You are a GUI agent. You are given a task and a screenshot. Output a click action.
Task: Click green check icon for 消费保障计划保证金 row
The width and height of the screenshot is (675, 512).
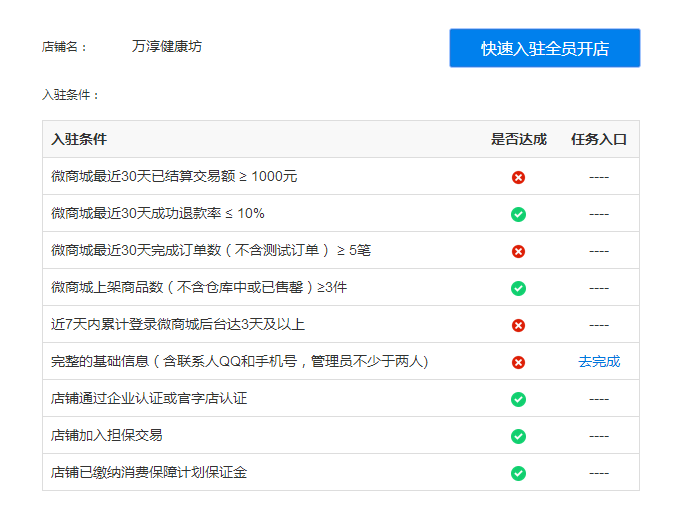pos(518,473)
